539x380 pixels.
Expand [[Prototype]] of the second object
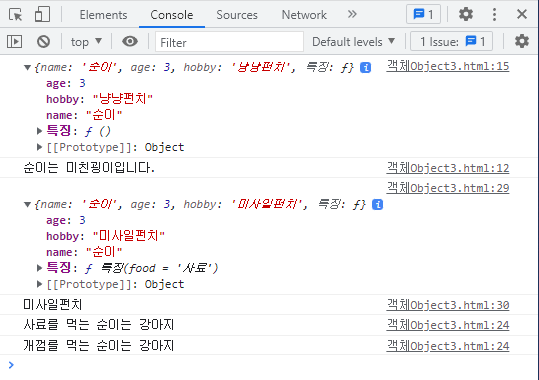point(40,284)
